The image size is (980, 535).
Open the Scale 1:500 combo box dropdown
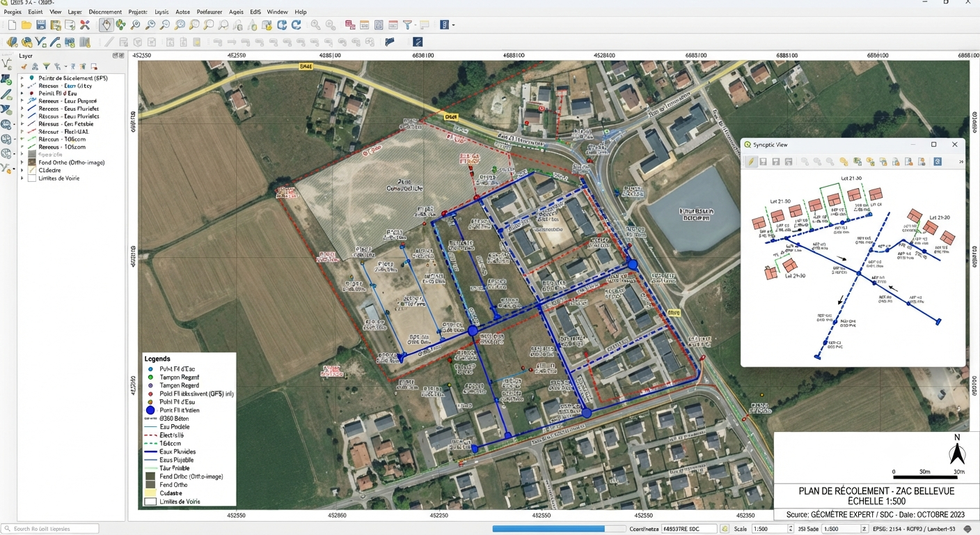tap(789, 529)
